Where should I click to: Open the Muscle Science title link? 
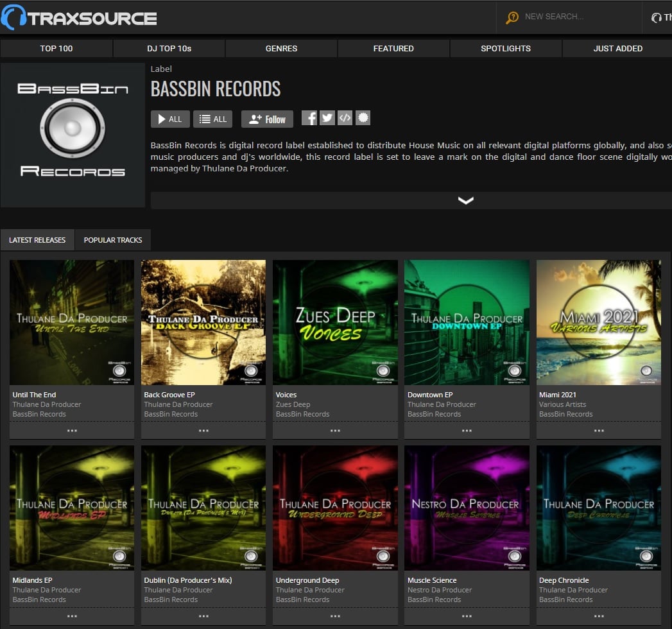(432, 580)
